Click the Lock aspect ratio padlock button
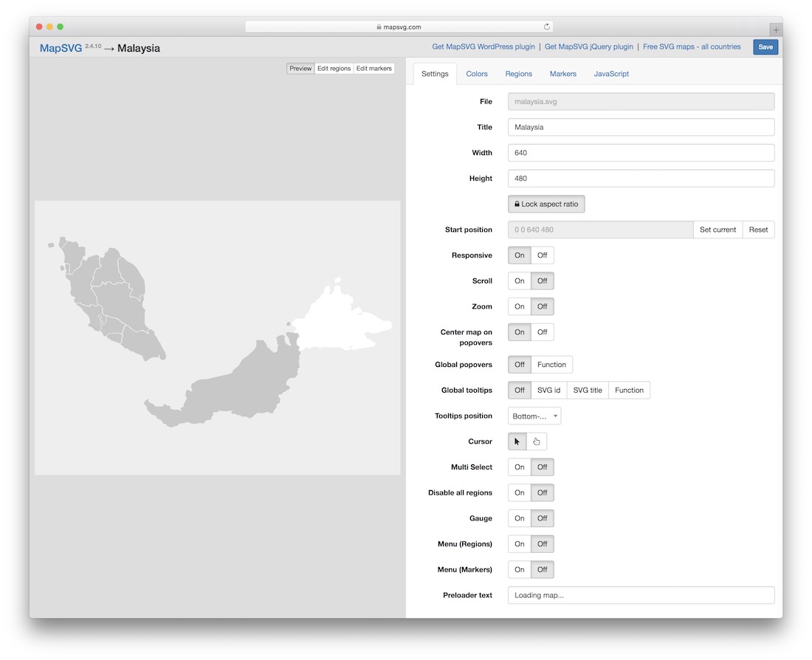Viewport: 812px width, 660px height. (546, 204)
